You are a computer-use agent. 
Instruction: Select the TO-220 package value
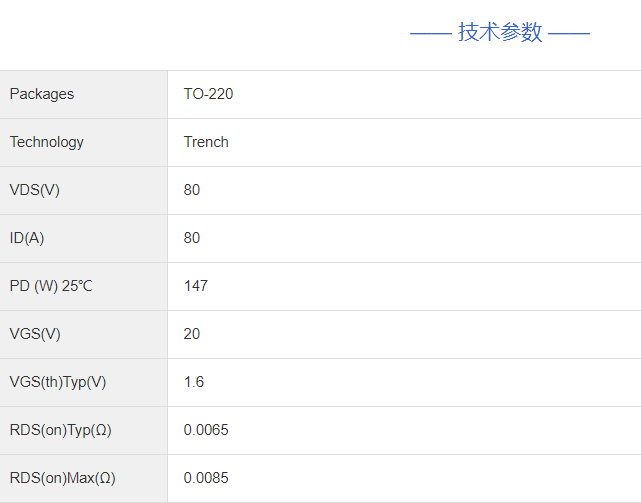[x=208, y=94]
